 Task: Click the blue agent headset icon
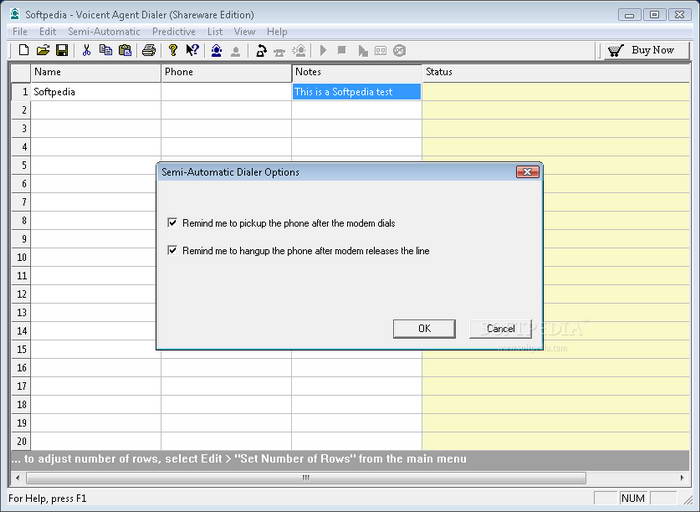tap(217, 50)
